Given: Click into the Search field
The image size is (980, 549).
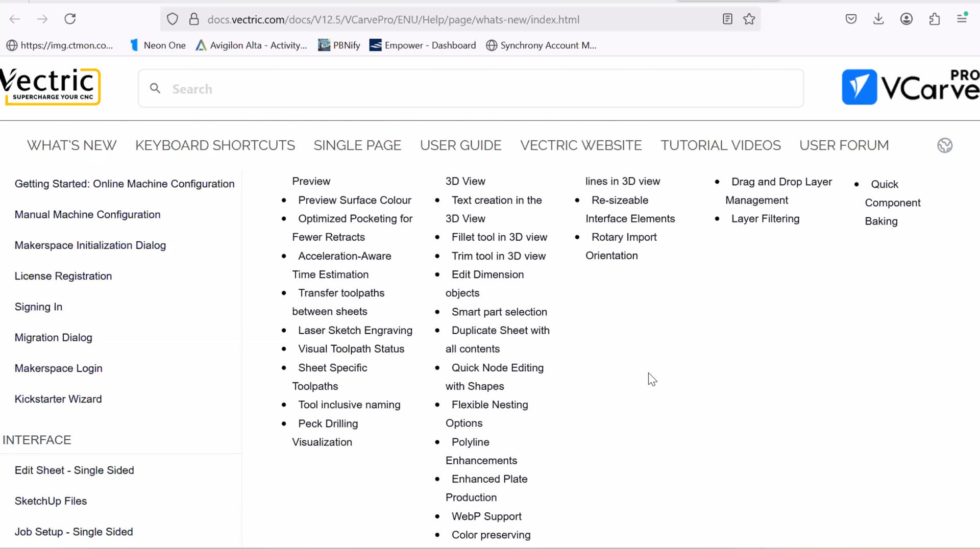Looking at the screenshot, I should click(471, 89).
